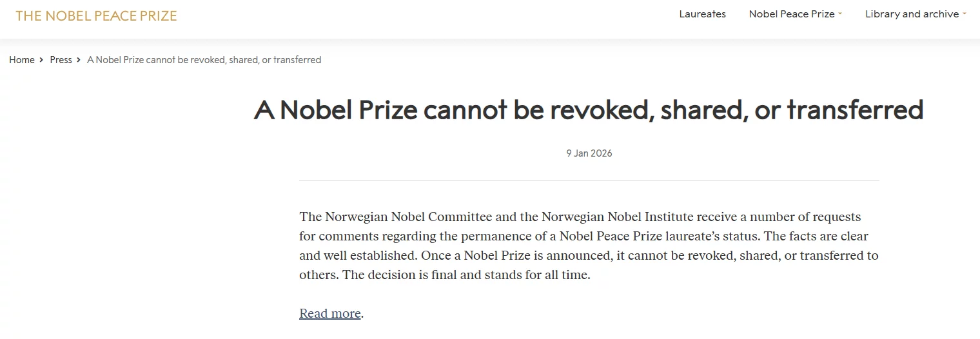Viewport: 980px width, 339px height.
Task: Go to homepage via The Nobel Peace Prize logo
Action: tap(96, 15)
